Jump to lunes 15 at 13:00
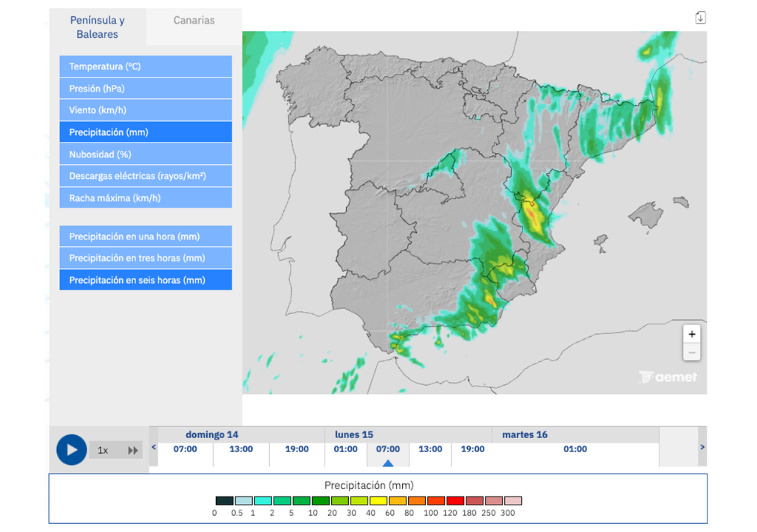 click(430, 449)
